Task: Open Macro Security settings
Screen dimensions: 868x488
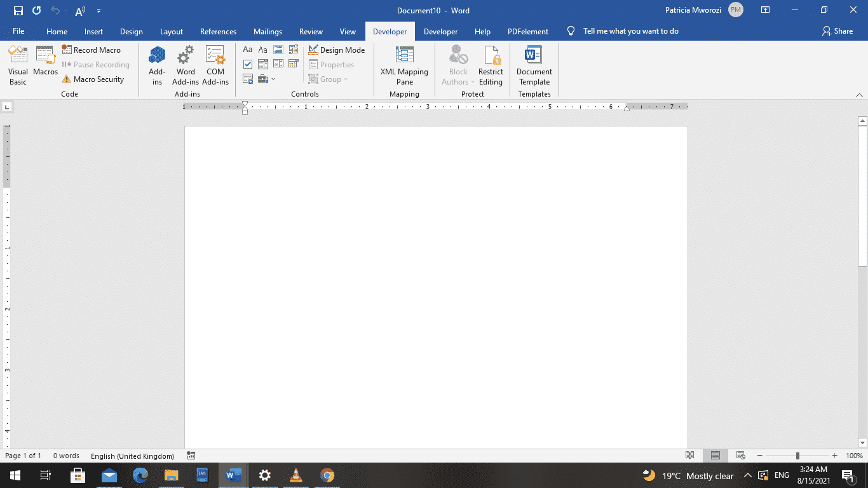Action: [x=96, y=79]
